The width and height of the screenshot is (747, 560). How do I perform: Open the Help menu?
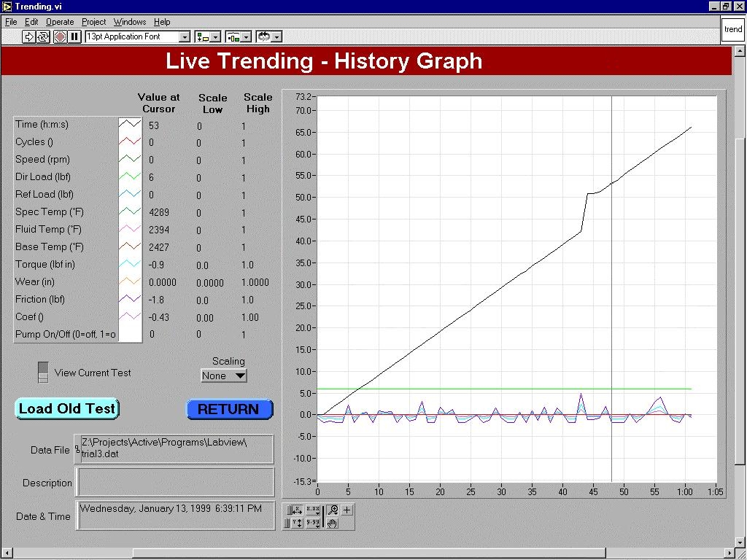pos(162,22)
